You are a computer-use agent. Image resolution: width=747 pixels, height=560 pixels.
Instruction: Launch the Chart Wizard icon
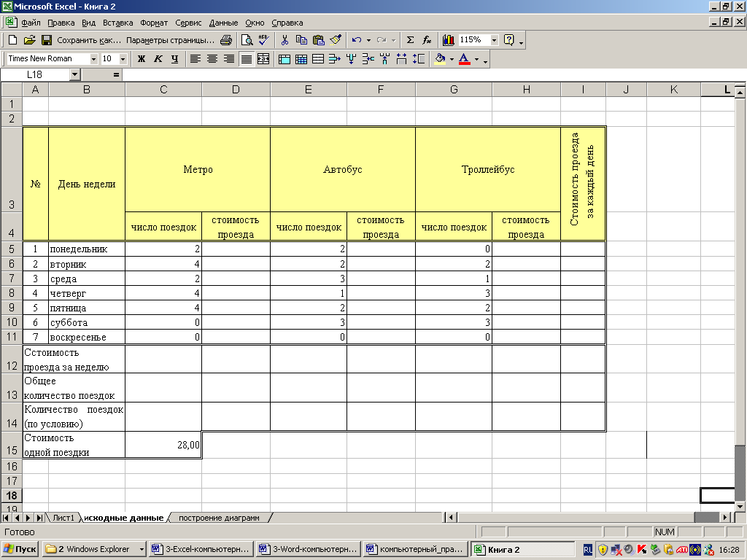[x=449, y=40]
